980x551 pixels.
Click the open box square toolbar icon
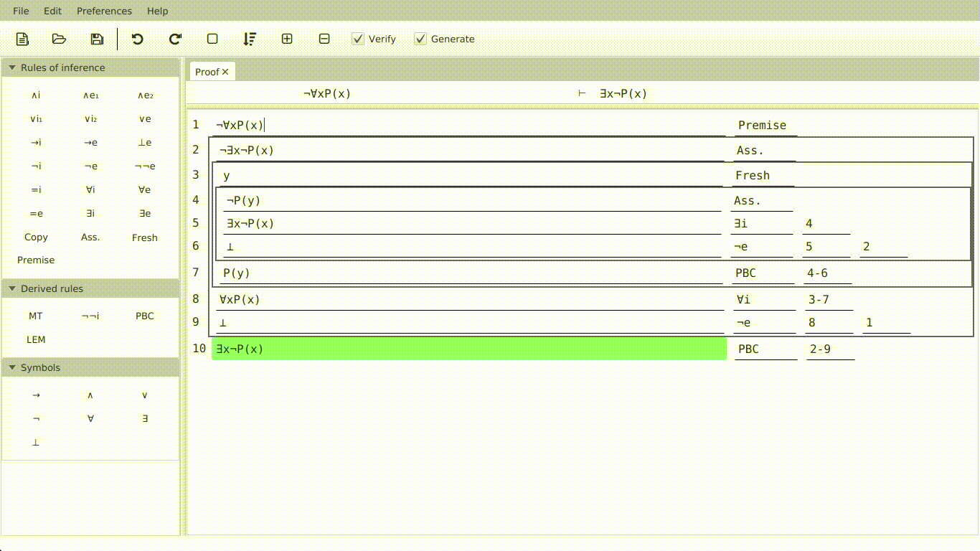(x=212, y=39)
